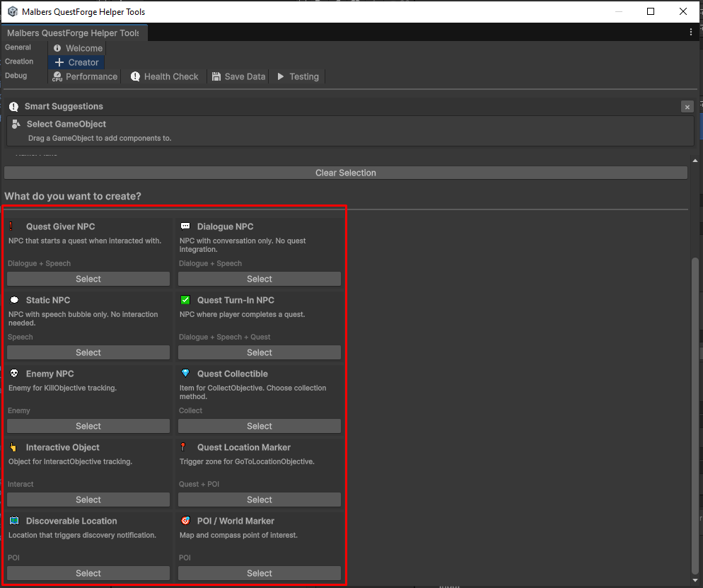Select the Quest Giver NPC template
This screenshot has height=588, width=703.
pyautogui.click(x=88, y=279)
